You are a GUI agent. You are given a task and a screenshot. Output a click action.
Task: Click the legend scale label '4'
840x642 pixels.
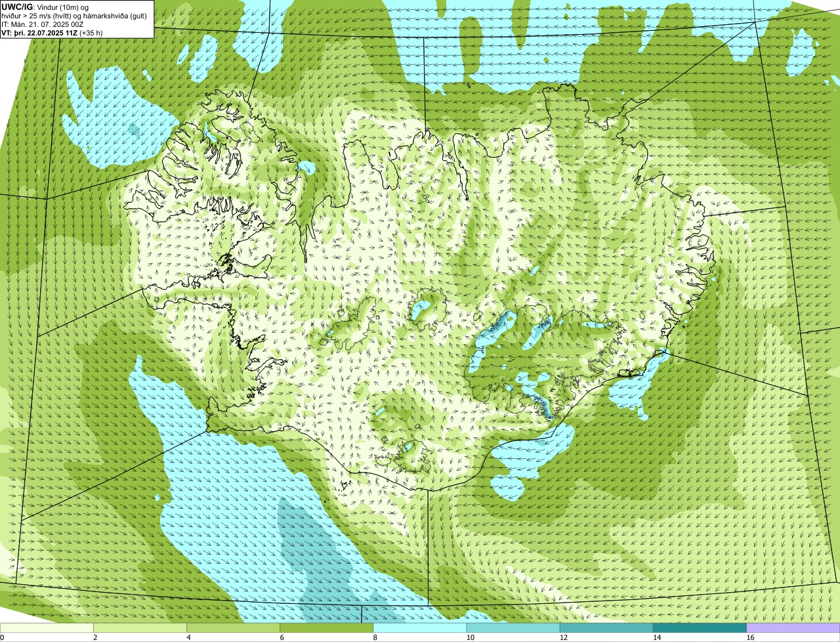(188, 637)
